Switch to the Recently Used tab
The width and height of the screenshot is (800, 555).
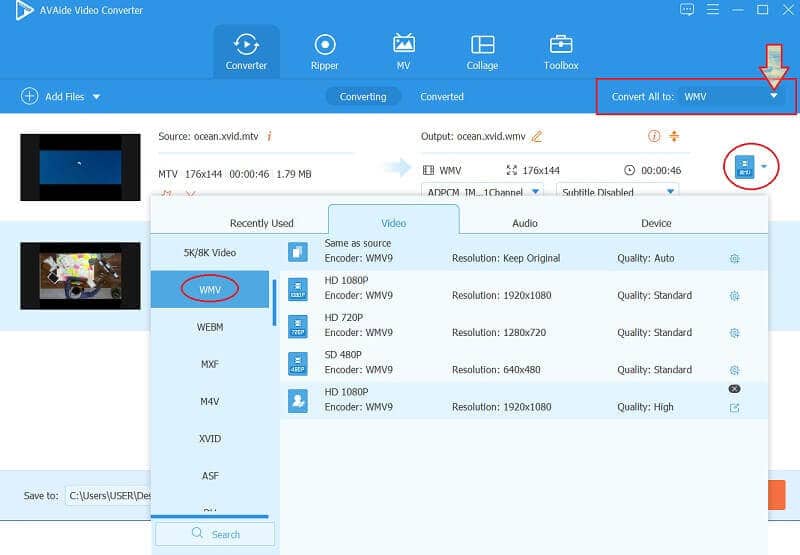[x=262, y=223]
